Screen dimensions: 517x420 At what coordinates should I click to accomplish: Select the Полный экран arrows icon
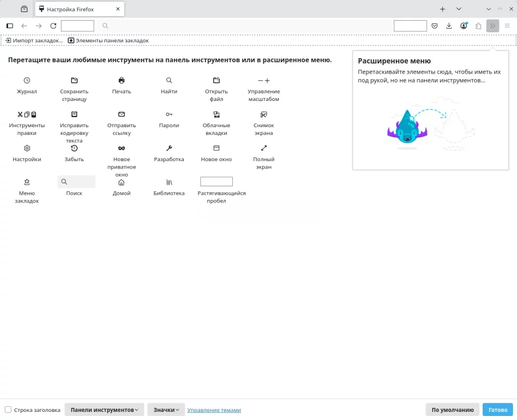[x=264, y=148]
